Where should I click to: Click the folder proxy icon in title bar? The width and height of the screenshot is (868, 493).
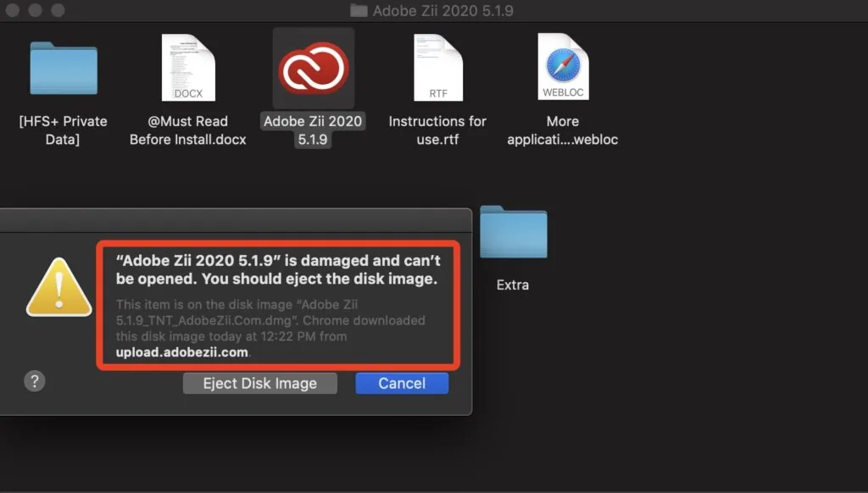(359, 10)
